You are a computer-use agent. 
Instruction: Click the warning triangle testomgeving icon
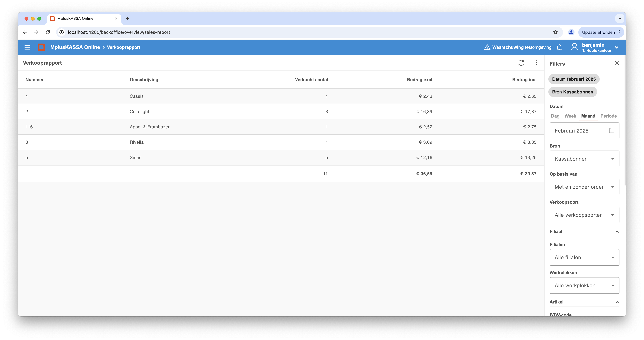click(487, 47)
